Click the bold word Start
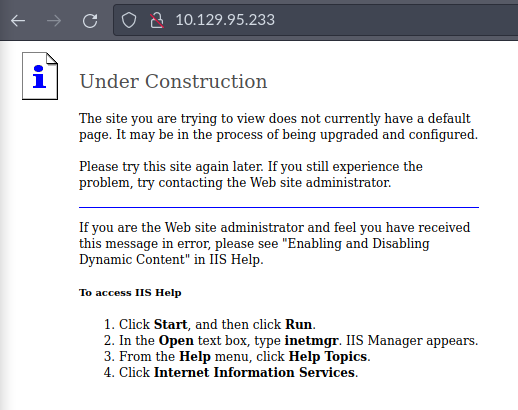This screenshot has height=410, width=518. click(170, 324)
